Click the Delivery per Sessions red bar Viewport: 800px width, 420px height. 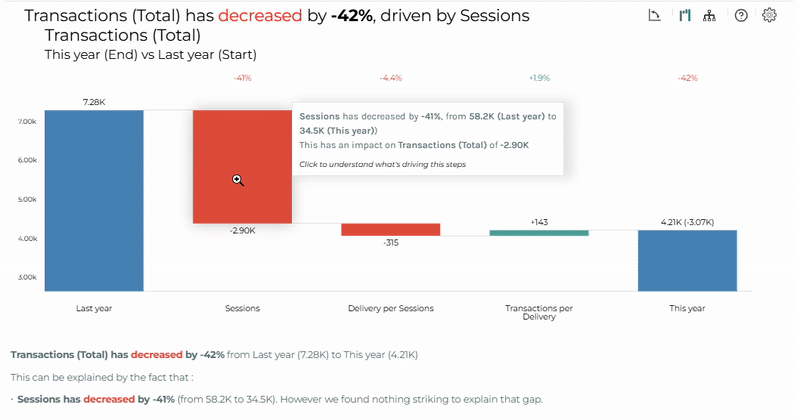(391, 230)
